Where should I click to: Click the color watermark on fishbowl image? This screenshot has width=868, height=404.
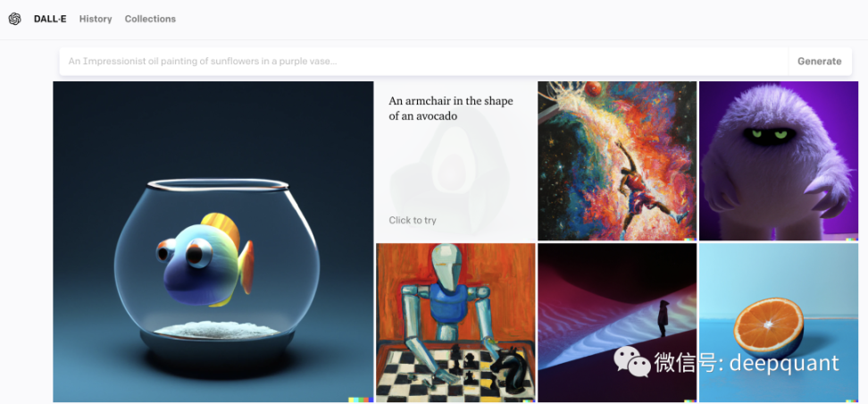click(359, 400)
